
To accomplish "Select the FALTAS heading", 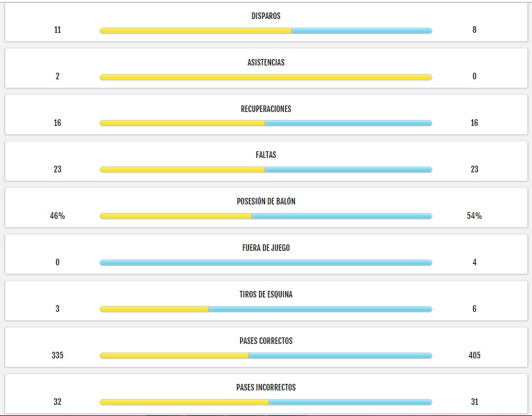I will point(266,155).
